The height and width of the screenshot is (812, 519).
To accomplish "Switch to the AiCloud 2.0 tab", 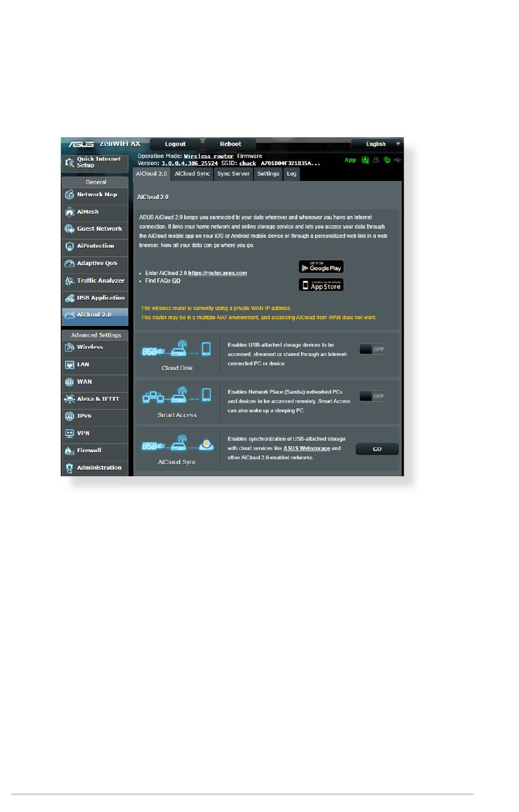I will [151, 174].
